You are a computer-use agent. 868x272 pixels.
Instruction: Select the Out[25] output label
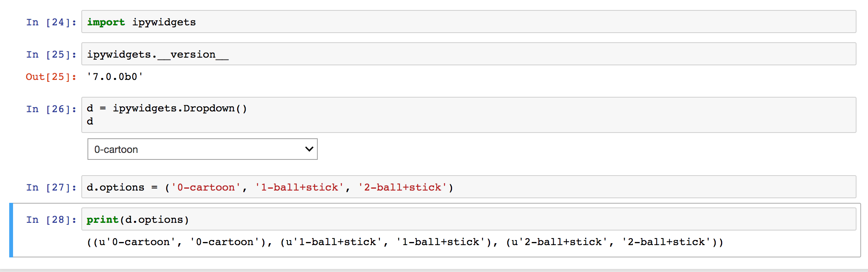(50, 76)
